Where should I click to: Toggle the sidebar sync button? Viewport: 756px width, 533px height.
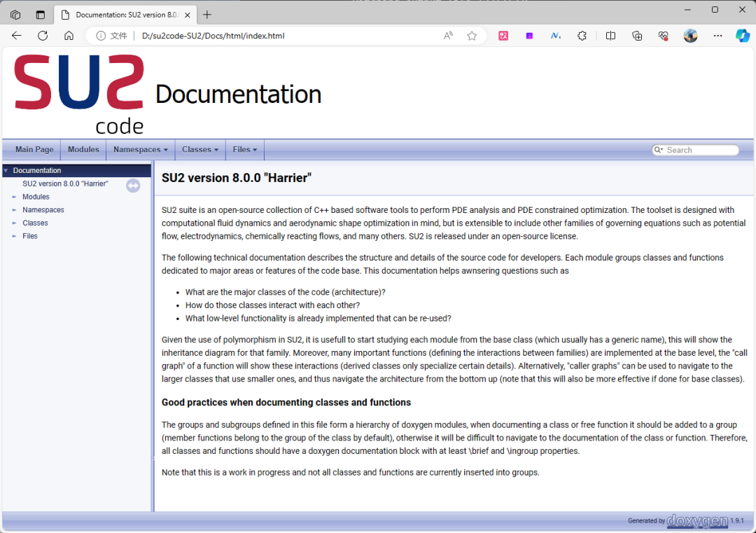tap(133, 186)
